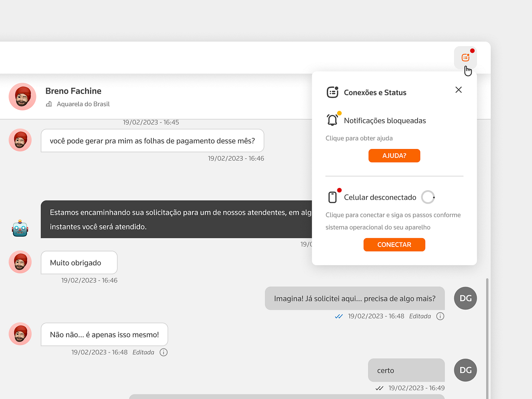The image size is (532, 399).
Task: Click the disconnected phone icon
Action: point(332,196)
